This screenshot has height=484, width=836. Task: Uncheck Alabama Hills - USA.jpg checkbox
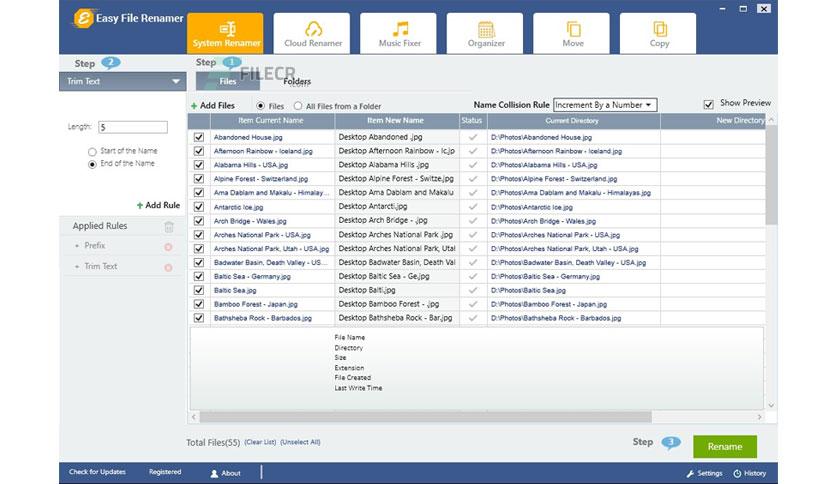199,165
